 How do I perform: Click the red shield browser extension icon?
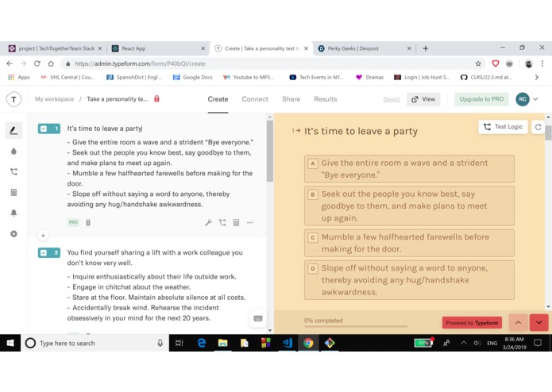[496, 63]
